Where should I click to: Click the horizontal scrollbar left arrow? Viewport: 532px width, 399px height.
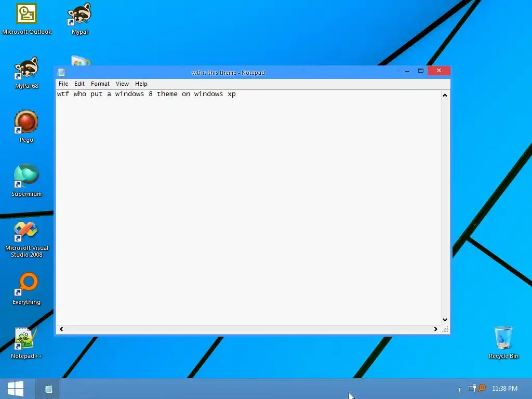(61, 329)
